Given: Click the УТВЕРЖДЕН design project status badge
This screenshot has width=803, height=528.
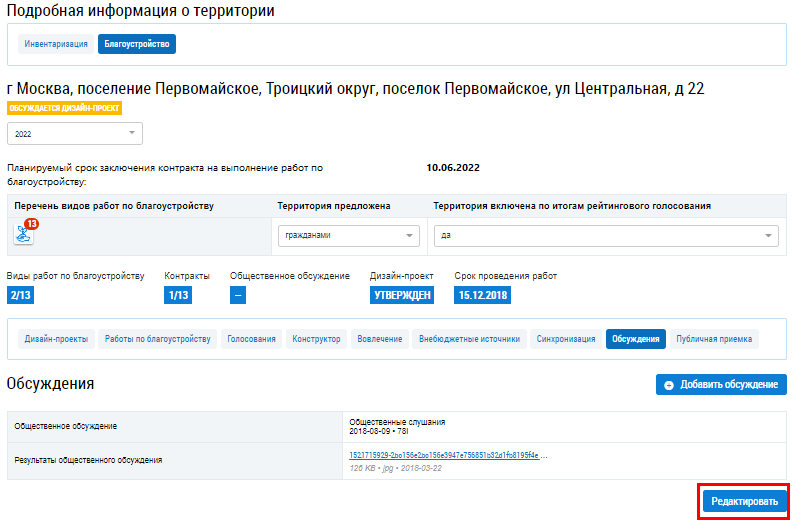Looking at the screenshot, I should tap(402, 295).
